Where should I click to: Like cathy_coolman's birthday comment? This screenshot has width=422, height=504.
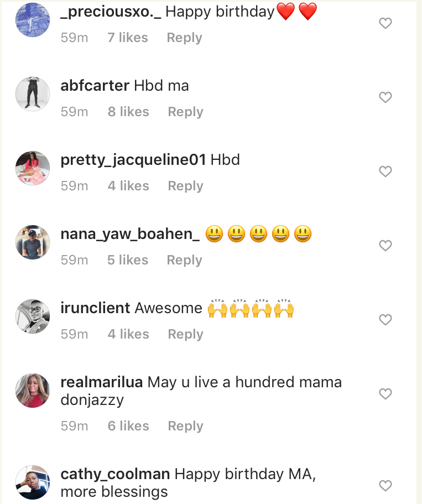click(385, 486)
